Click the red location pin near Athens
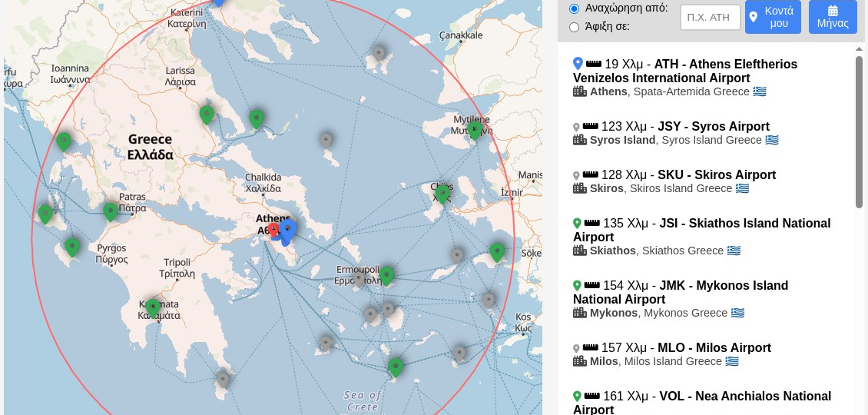Viewport: 868px width, 415px height. point(273,231)
